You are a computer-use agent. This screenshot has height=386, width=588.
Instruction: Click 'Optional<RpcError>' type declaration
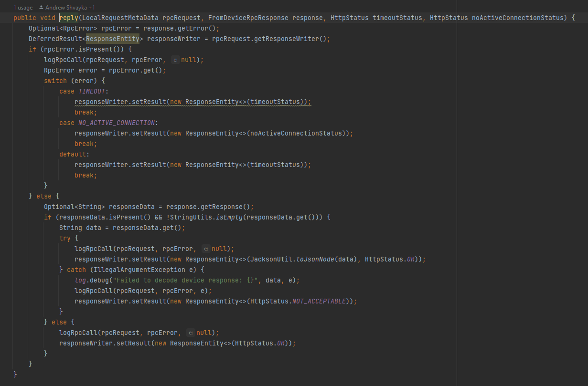coord(63,28)
